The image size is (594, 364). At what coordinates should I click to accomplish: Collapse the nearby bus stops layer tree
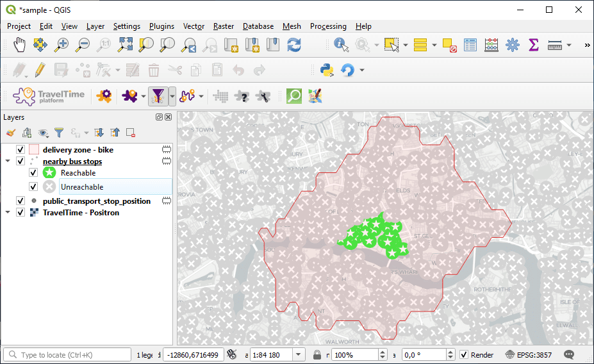coord(8,161)
